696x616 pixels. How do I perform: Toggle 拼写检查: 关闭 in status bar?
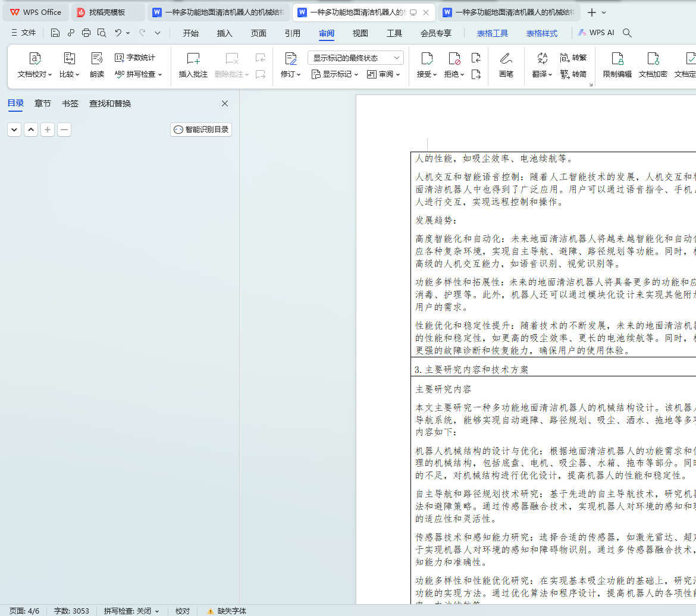point(131,611)
